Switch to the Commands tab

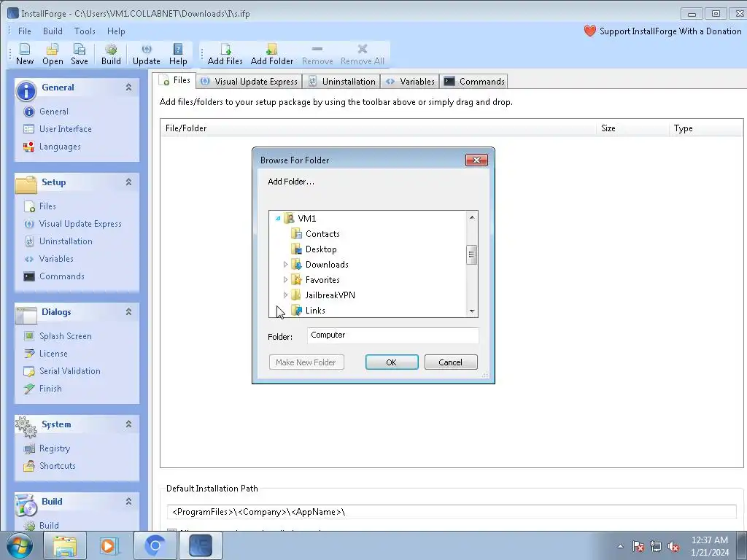pyautogui.click(x=474, y=82)
